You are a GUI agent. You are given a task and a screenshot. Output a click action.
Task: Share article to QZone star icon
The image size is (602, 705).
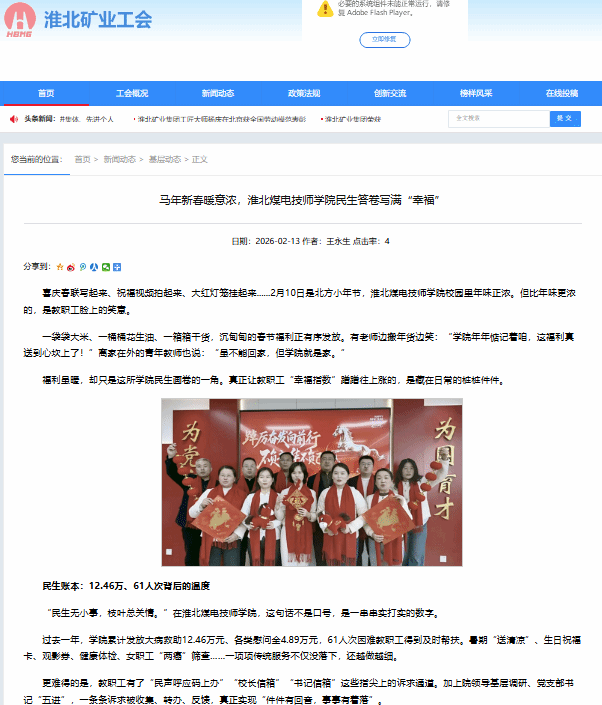60,267
